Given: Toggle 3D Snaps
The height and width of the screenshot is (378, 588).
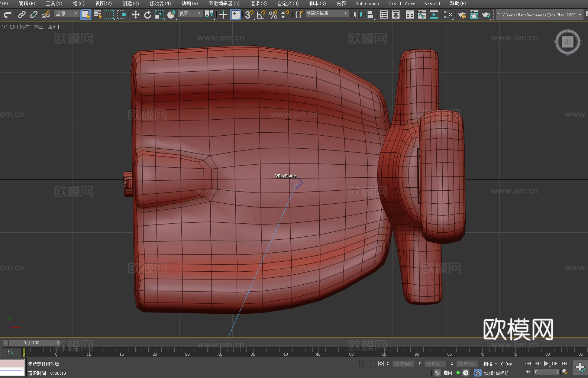Looking at the screenshot, I should click(249, 14).
